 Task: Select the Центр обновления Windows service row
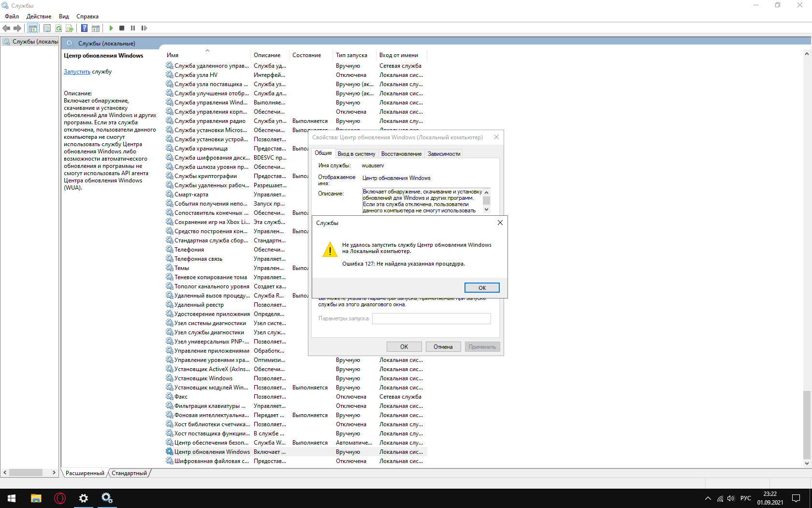[296, 452]
